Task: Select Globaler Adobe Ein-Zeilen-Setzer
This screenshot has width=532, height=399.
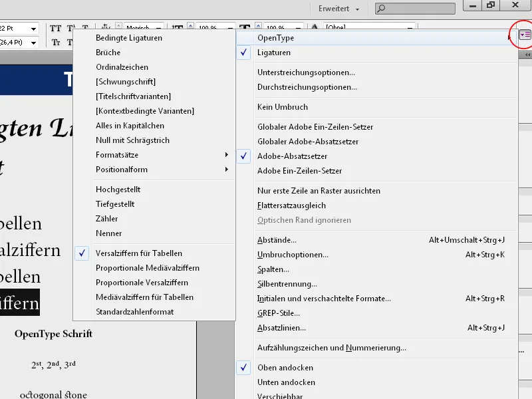Action: pos(376,127)
